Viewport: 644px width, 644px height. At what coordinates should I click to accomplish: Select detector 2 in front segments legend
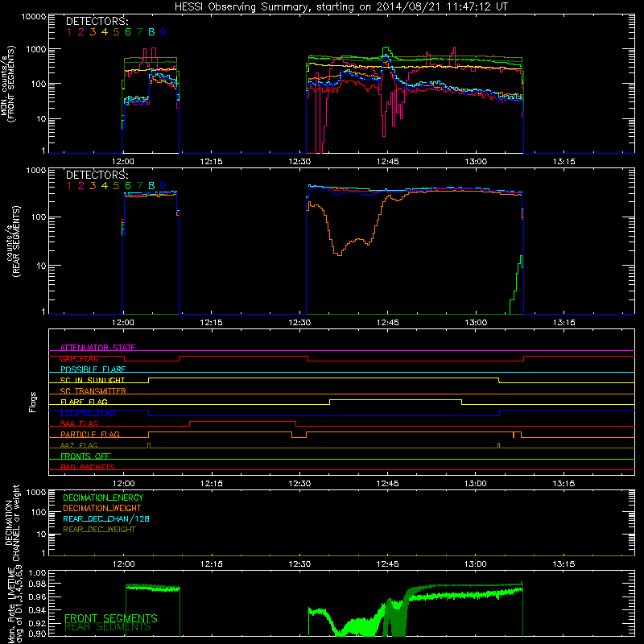pos(81,32)
